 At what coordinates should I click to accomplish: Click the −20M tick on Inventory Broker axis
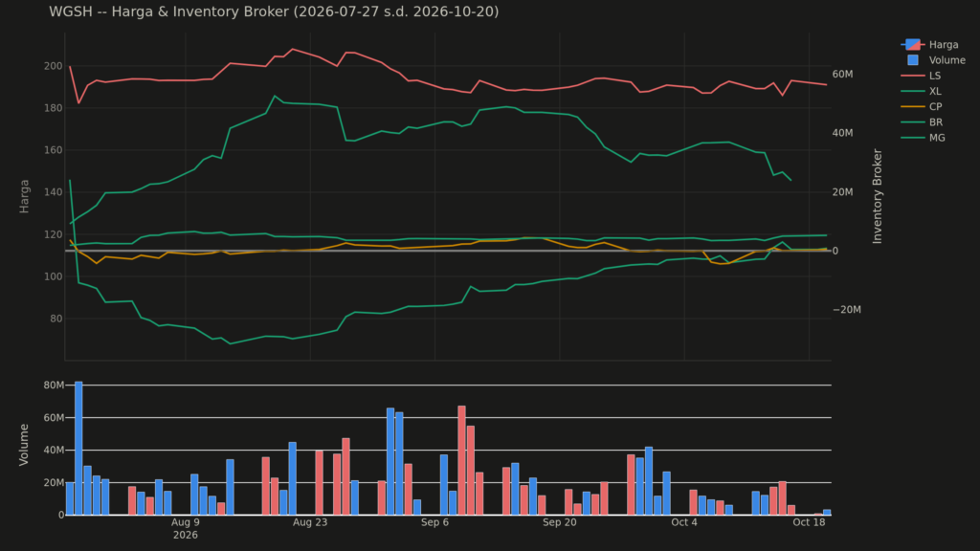pos(847,310)
